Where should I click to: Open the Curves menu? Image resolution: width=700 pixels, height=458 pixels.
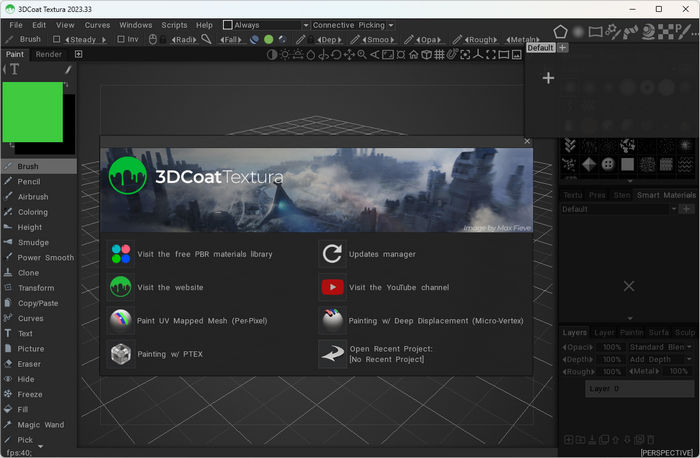(97, 25)
